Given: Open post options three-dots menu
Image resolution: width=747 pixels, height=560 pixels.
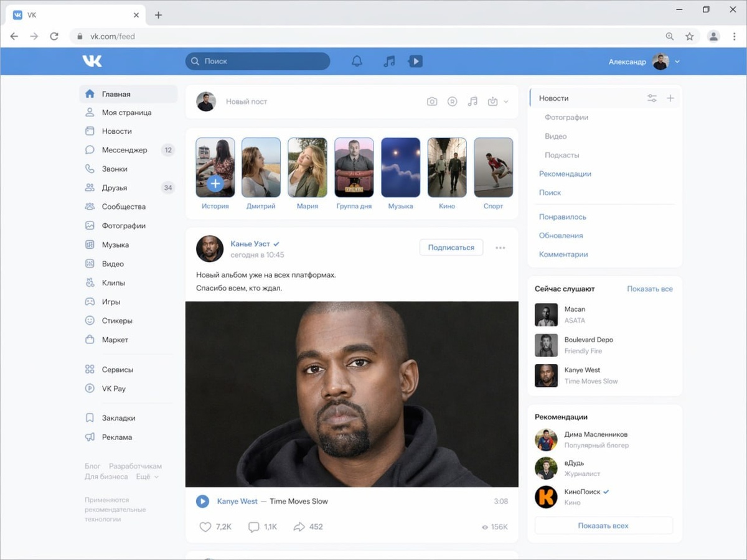Looking at the screenshot, I should [x=500, y=248].
